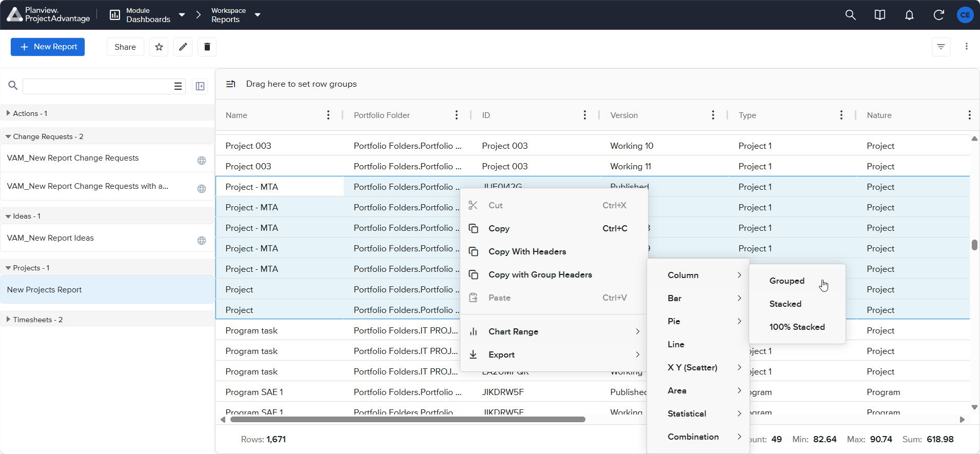Delete report using trash icon
The height and width of the screenshot is (454, 980).
[207, 47]
